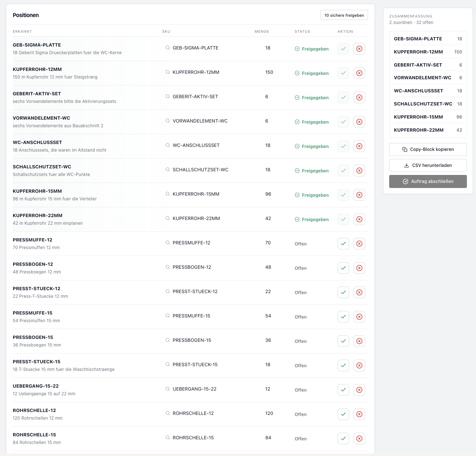Image resolution: width=476 pixels, height=456 pixels.
Task: Click search icon beside PRESSMUFFE-15 SKU
Action: pyautogui.click(x=168, y=316)
